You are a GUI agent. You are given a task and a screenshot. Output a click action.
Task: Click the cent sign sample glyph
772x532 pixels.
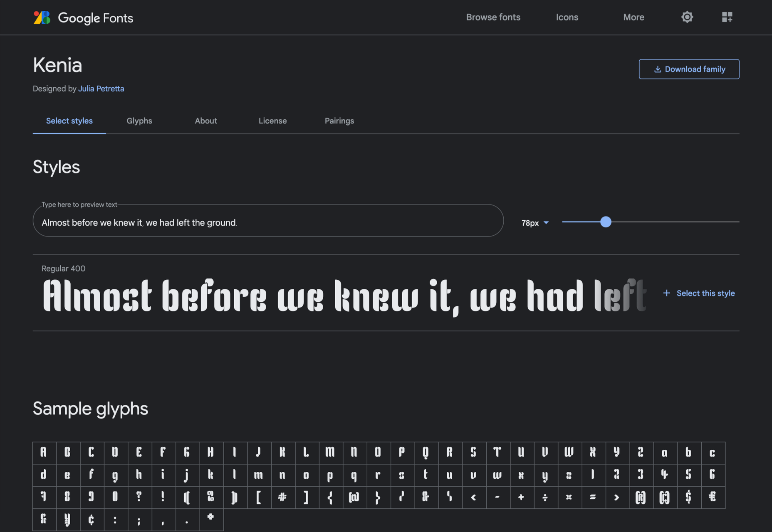coord(91,520)
